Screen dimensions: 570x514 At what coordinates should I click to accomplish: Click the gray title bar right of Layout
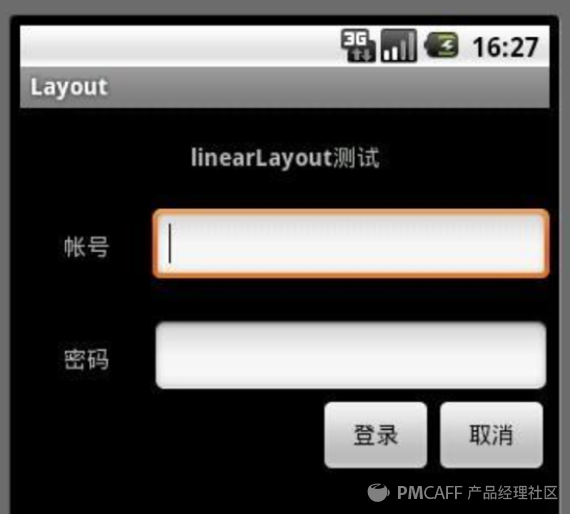point(327,88)
